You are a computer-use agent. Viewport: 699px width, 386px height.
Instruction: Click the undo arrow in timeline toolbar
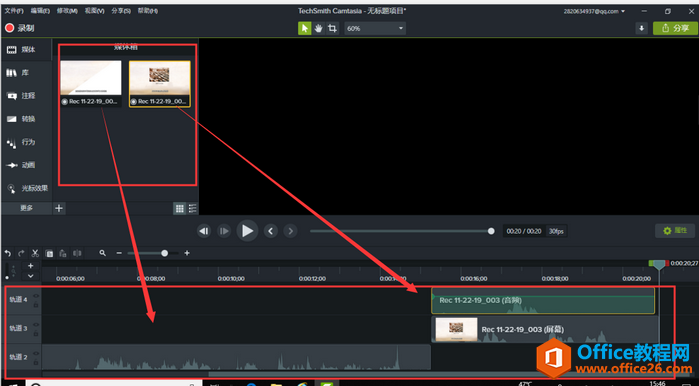[8, 253]
